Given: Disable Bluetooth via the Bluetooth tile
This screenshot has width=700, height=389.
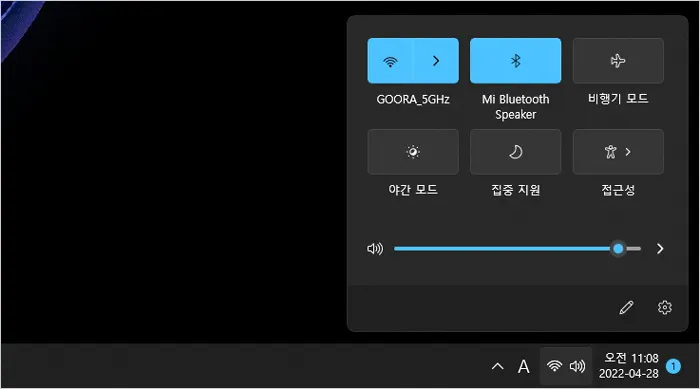Looking at the screenshot, I should tap(516, 61).
